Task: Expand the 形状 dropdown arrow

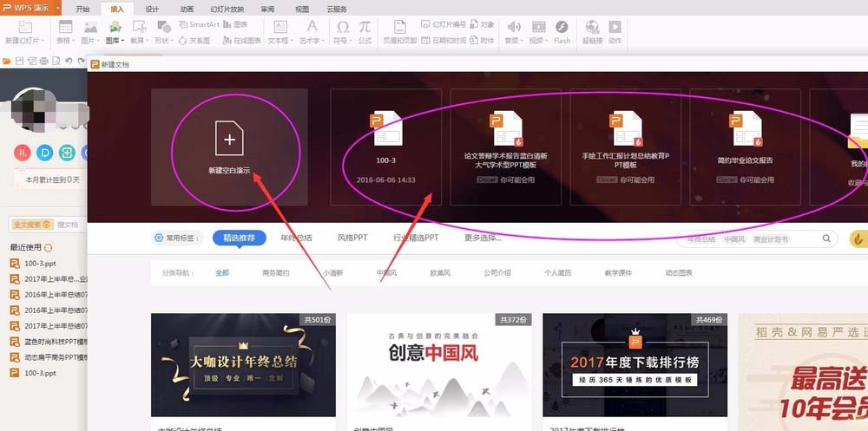Action: pyautogui.click(x=172, y=41)
